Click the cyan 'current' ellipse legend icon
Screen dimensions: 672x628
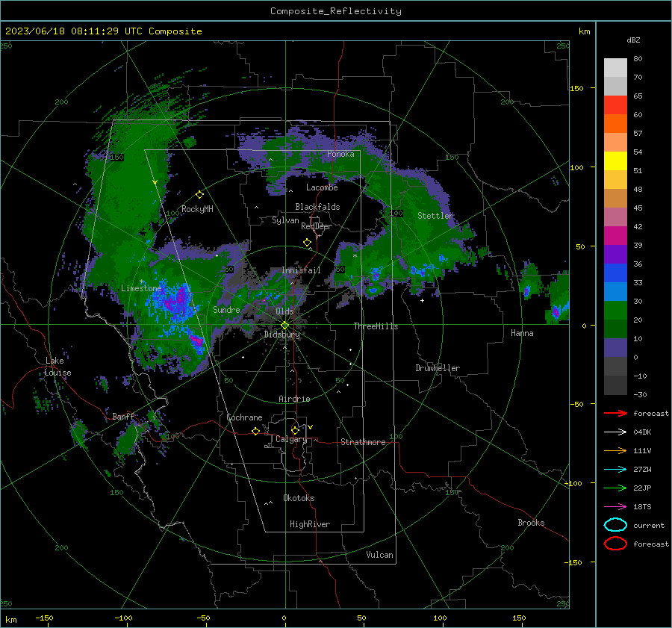point(615,525)
